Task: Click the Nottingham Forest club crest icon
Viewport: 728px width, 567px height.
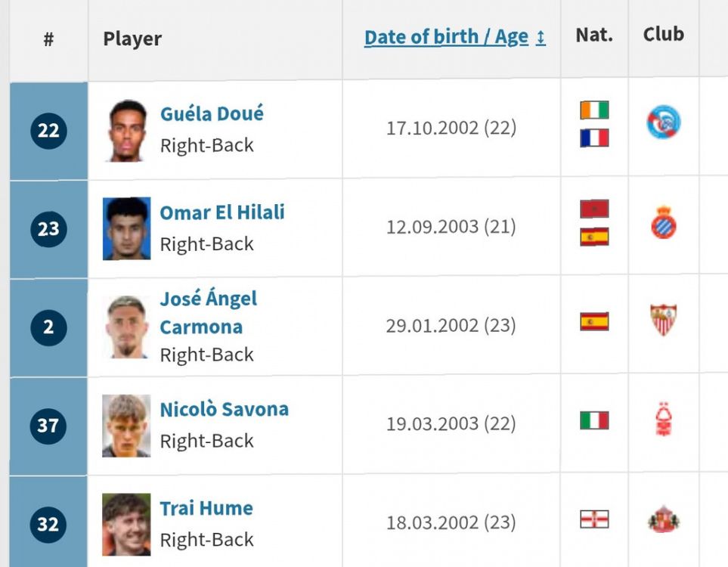Action: coord(663,419)
